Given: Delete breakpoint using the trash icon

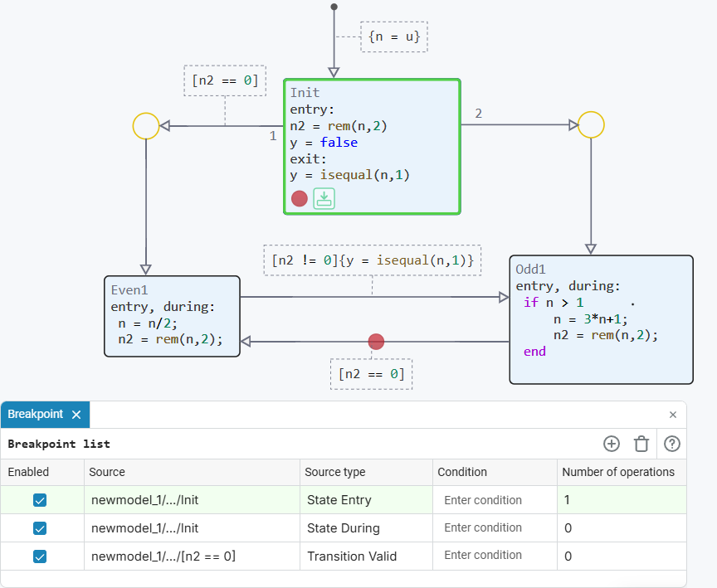Looking at the screenshot, I should point(641,444).
